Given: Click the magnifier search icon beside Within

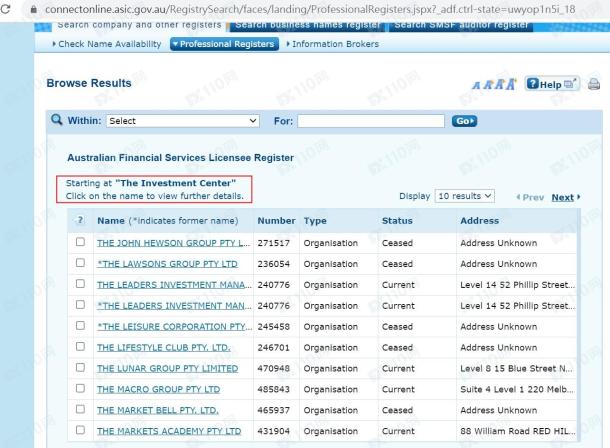Looking at the screenshot, I should [x=57, y=120].
